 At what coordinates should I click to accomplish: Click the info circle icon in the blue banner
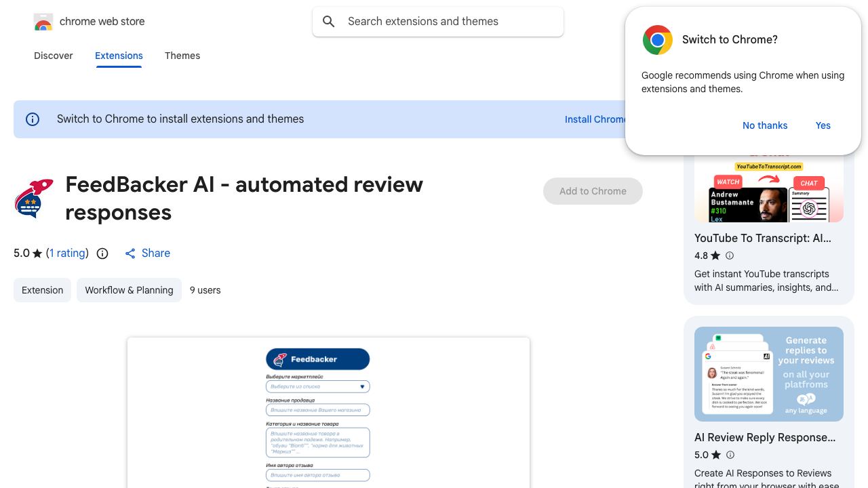33,119
